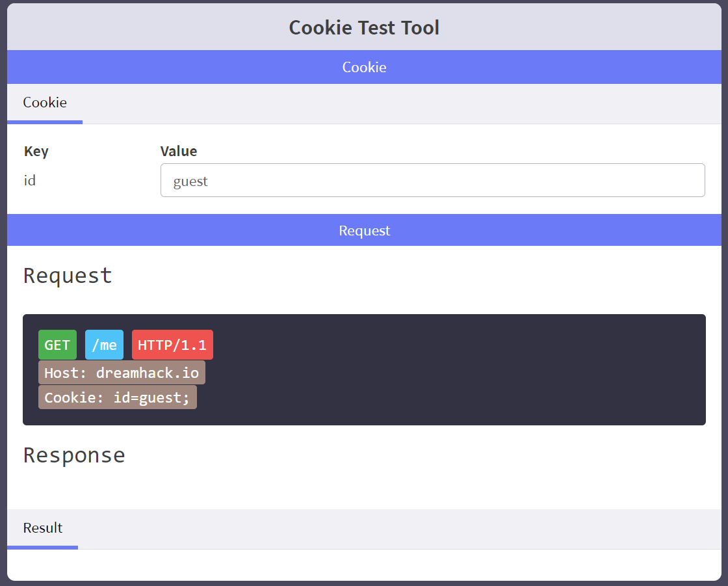Select the Cookie tab

tap(45, 103)
